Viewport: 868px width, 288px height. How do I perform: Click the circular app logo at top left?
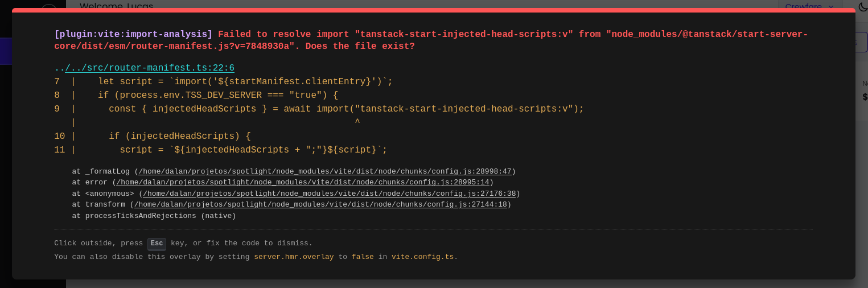point(49,6)
